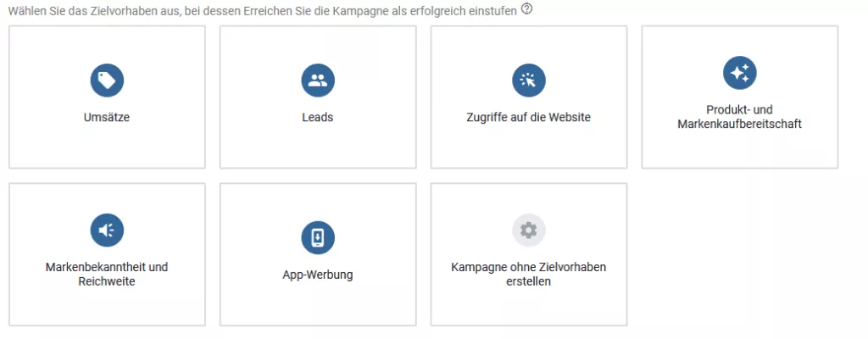
Task: Click blank space inside App-Werbung card
Action: click(x=318, y=304)
